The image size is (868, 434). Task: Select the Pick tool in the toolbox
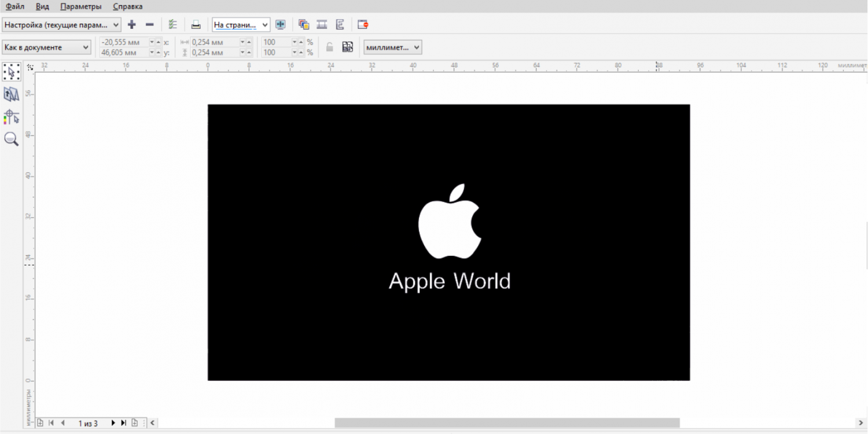click(x=12, y=72)
